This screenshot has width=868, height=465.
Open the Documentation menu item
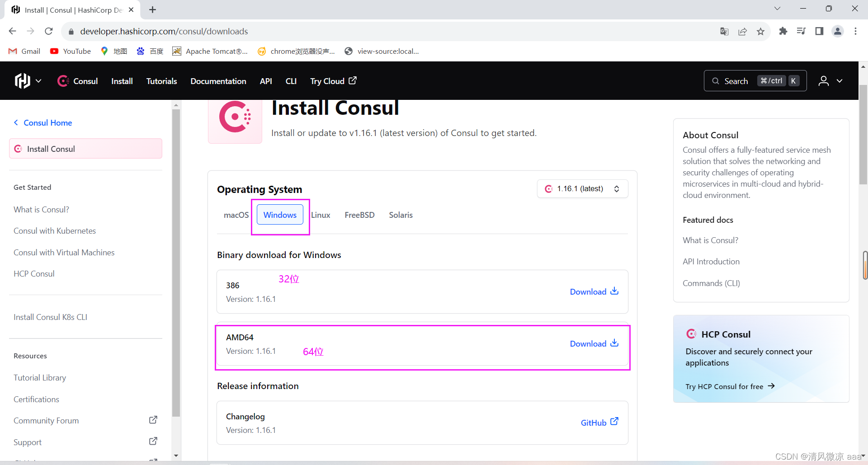218,81
